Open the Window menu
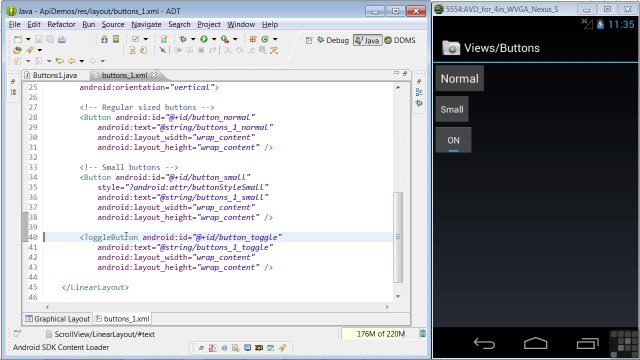Viewport: 640px width, 360px height. coord(241,24)
